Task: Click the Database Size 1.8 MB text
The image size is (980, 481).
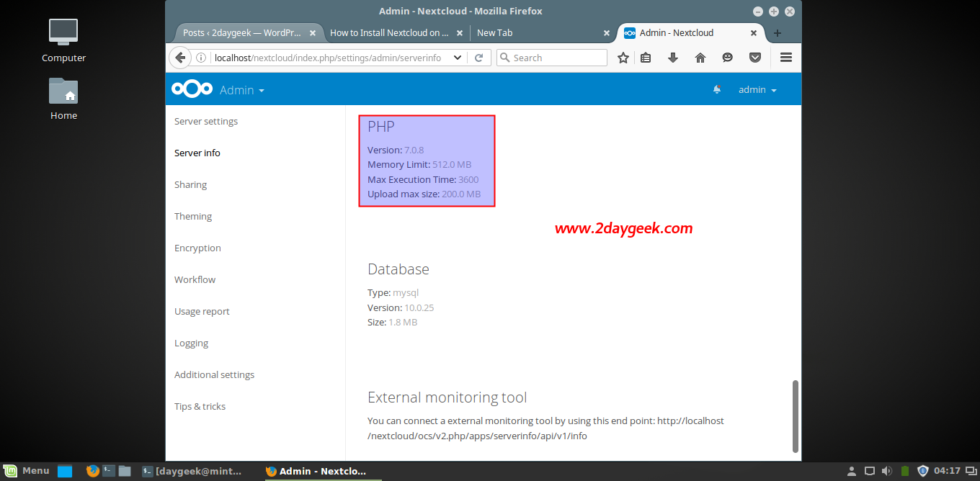Action: pos(392,322)
